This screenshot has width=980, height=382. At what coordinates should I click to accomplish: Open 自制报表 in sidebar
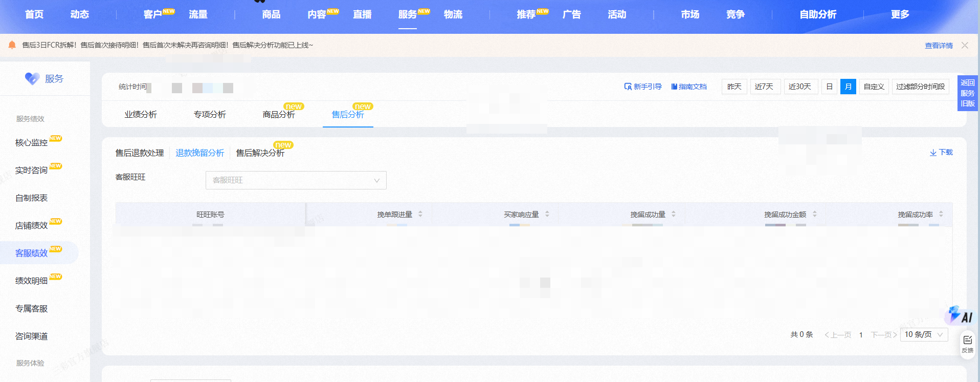pos(32,198)
